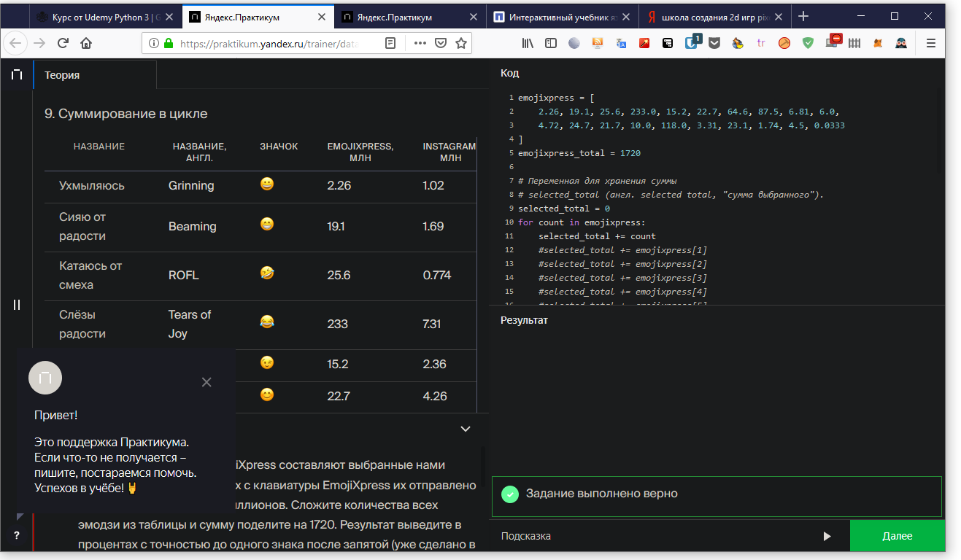Open the browser home page
The image size is (961, 560).
point(86,43)
